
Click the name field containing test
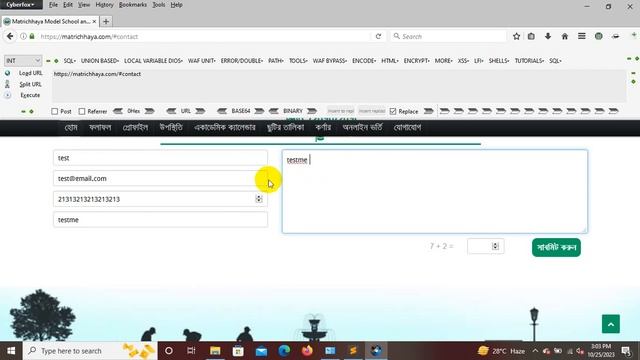point(160,158)
